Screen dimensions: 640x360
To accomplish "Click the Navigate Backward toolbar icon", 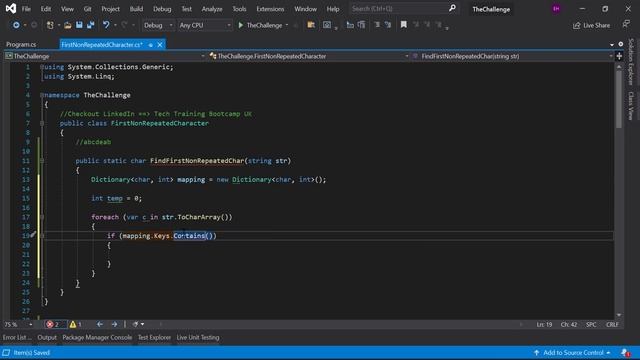I will (16, 25).
